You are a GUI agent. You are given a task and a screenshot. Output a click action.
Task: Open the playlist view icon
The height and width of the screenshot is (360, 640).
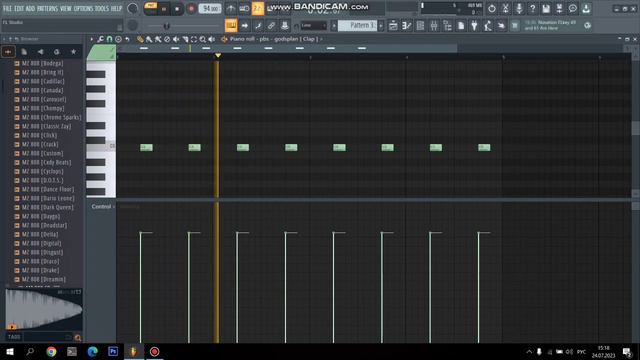393,26
